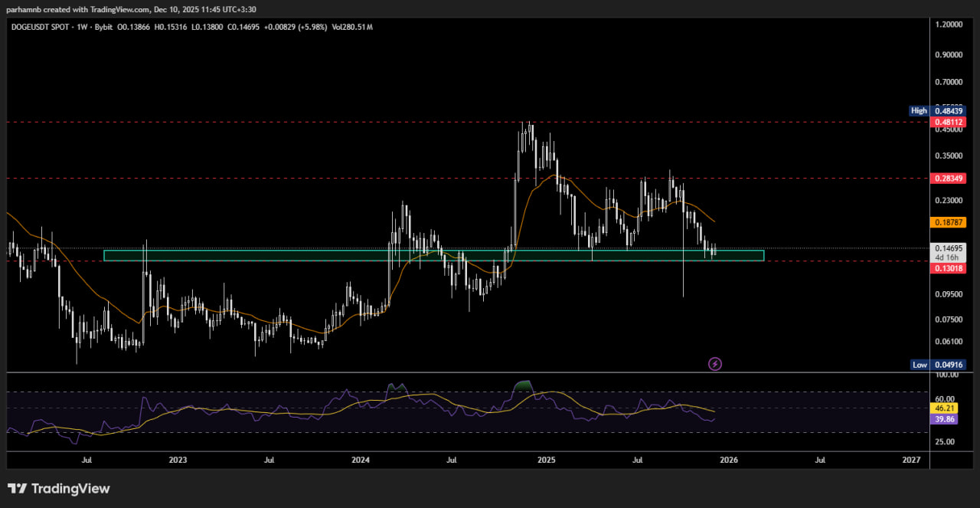Select the red 0.28349 resistance price label
The width and height of the screenshot is (980, 508).
[x=948, y=179]
